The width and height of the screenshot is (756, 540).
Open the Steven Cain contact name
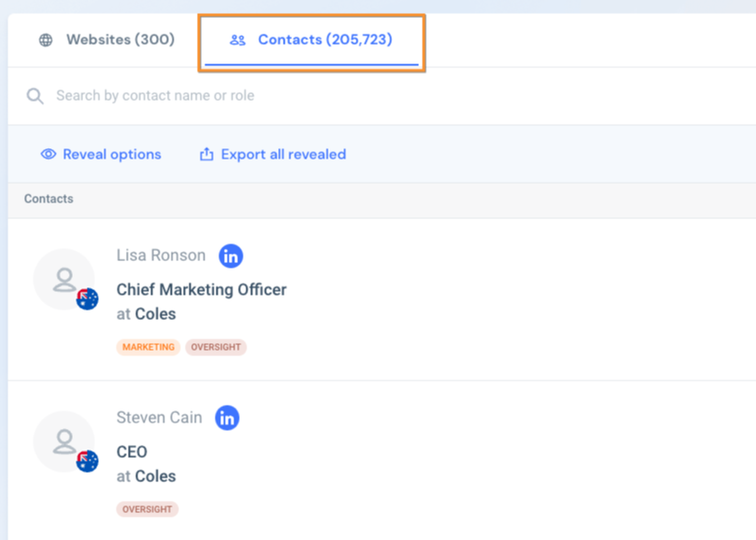pos(159,418)
